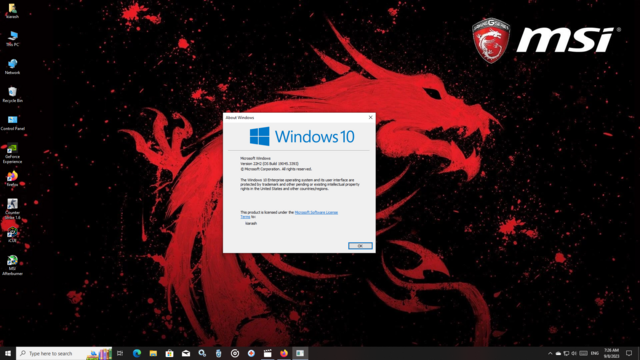
Task: Open the clock and date flyout
Action: coord(611,353)
